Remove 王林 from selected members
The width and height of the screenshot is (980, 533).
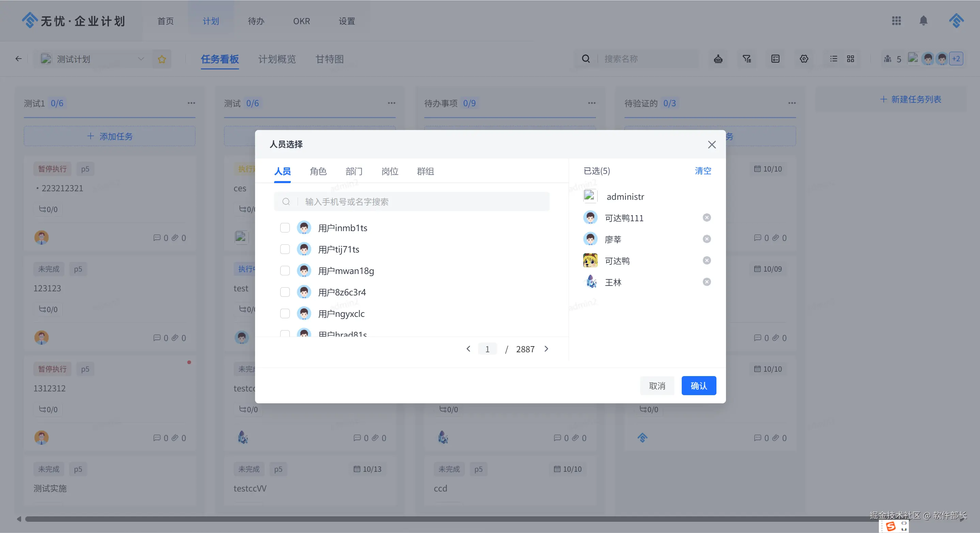707,282
